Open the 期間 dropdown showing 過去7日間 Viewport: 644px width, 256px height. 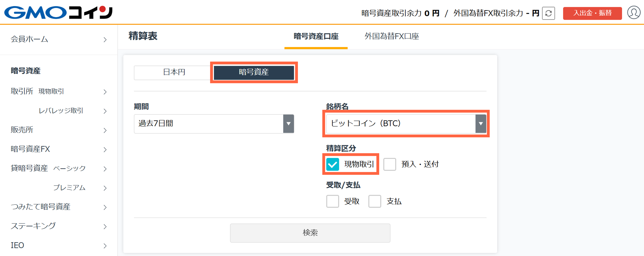[214, 124]
